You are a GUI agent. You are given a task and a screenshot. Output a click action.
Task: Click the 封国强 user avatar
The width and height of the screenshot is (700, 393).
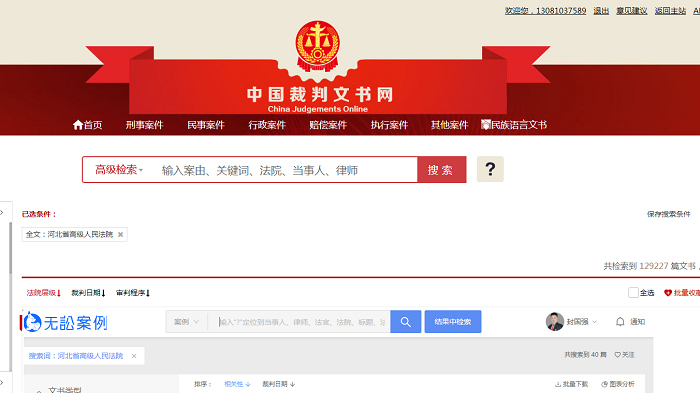click(x=554, y=322)
